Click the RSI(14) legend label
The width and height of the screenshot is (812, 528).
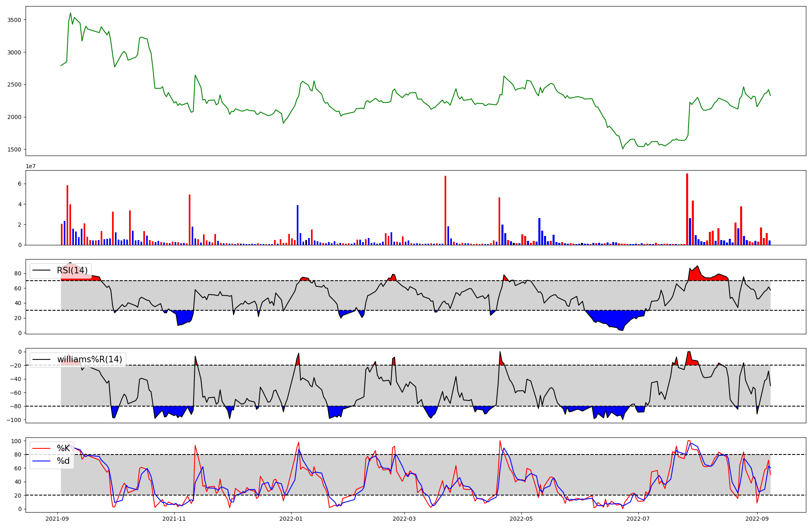72,270
